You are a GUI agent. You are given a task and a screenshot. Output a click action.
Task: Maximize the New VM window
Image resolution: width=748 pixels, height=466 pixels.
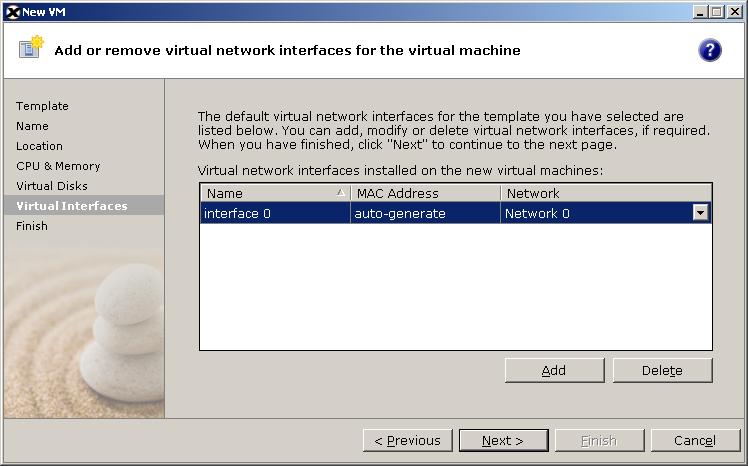point(717,12)
